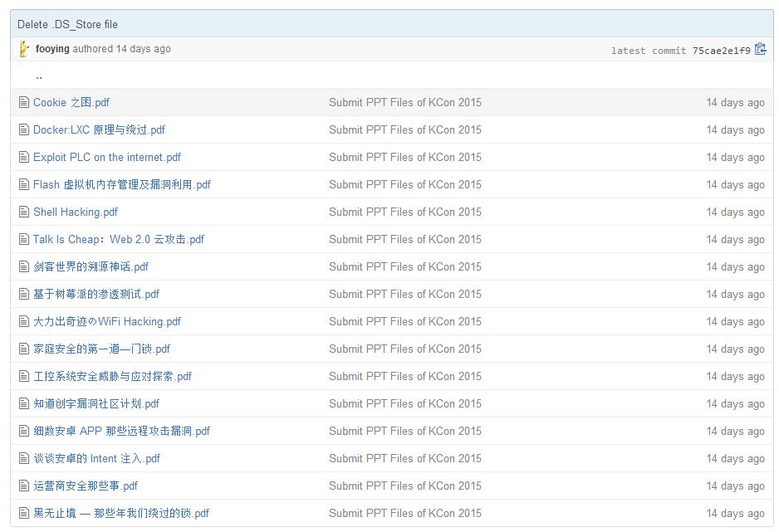The width and height of the screenshot is (779, 532).
Task: Go up to parent directory (..)
Action: [x=39, y=76]
